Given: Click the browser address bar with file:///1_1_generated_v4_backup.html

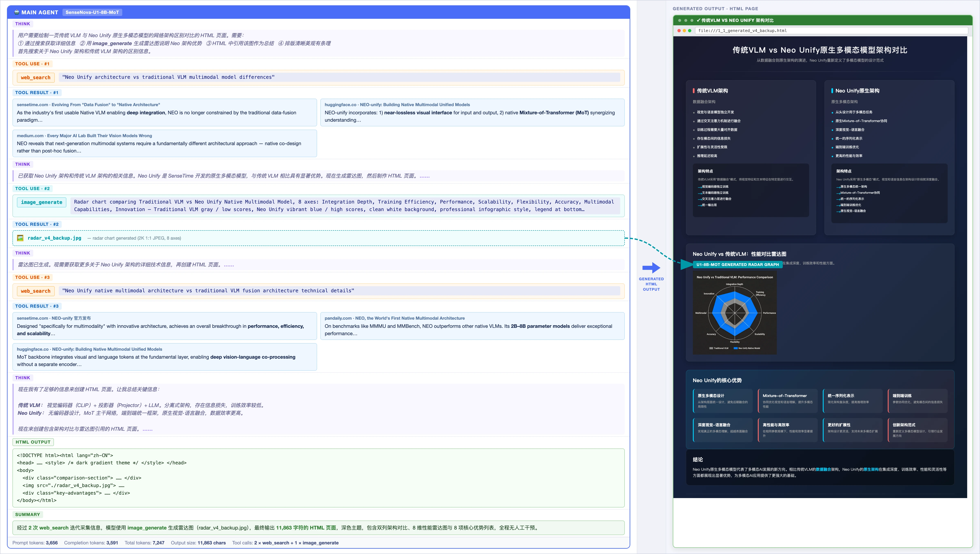Looking at the screenshot, I should tap(831, 31).
